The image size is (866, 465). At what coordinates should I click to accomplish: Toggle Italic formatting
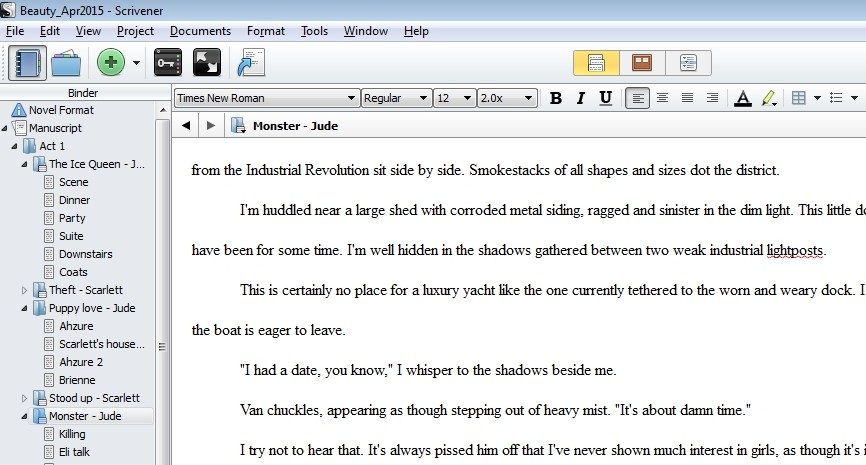581,98
